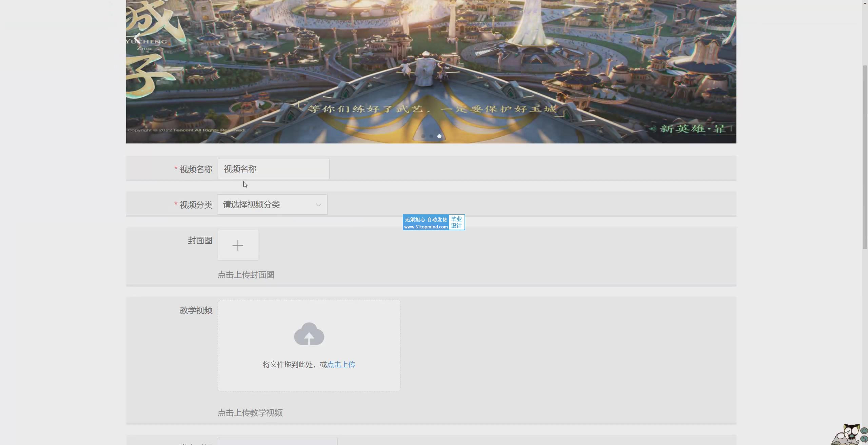Click the plus icon to upload cover image
This screenshot has width=868, height=445.
click(x=238, y=245)
